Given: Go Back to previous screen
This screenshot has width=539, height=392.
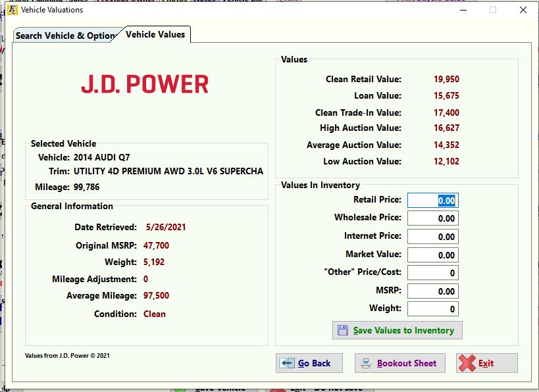Looking at the screenshot, I should [309, 363].
